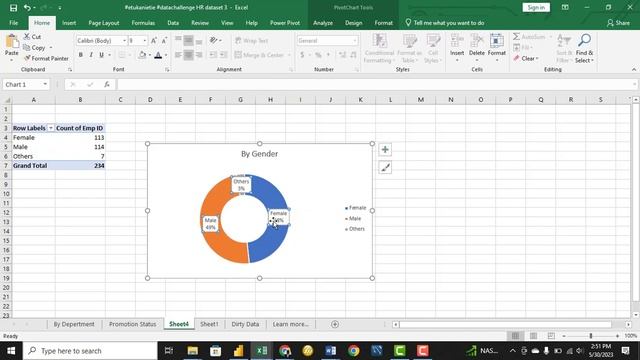Screen dimensions: 640x360
Task: Click the Copy icon
Action: tap(27, 48)
